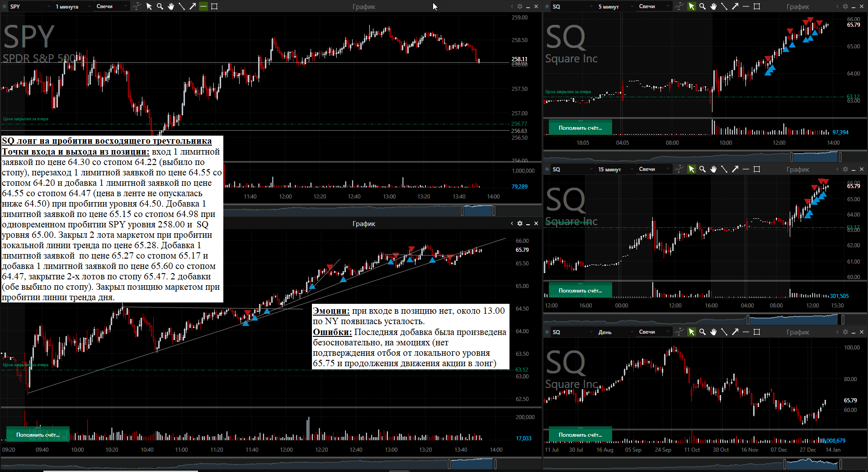
Task: Click the 301,505 volume value in SQ 15-minute chart
Action: click(x=839, y=296)
